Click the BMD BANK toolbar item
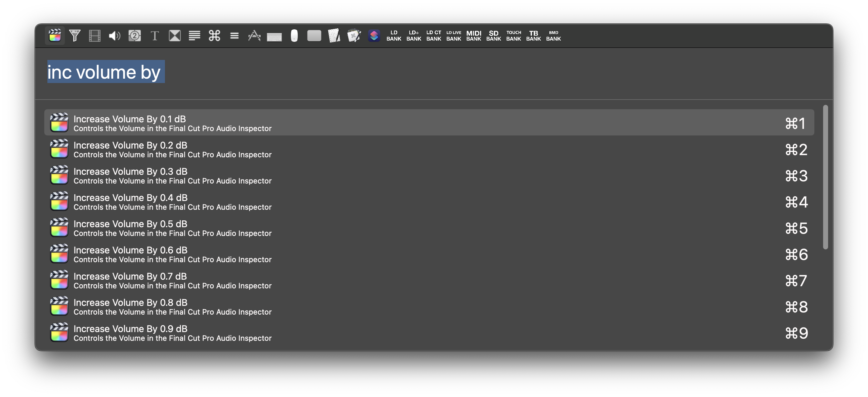The width and height of the screenshot is (868, 397). click(553, 35)
